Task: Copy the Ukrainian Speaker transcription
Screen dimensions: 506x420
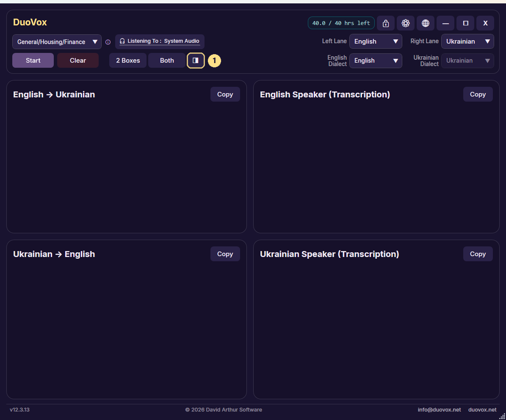Action: pyautogui.click(x=478, y=254)
